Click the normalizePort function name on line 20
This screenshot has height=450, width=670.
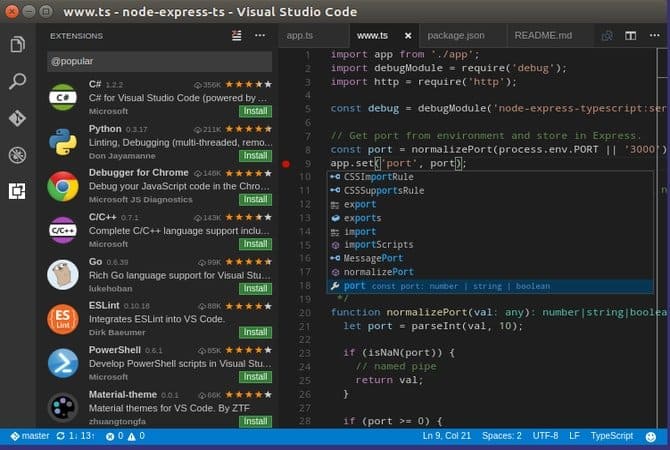(x=427, y=312)
